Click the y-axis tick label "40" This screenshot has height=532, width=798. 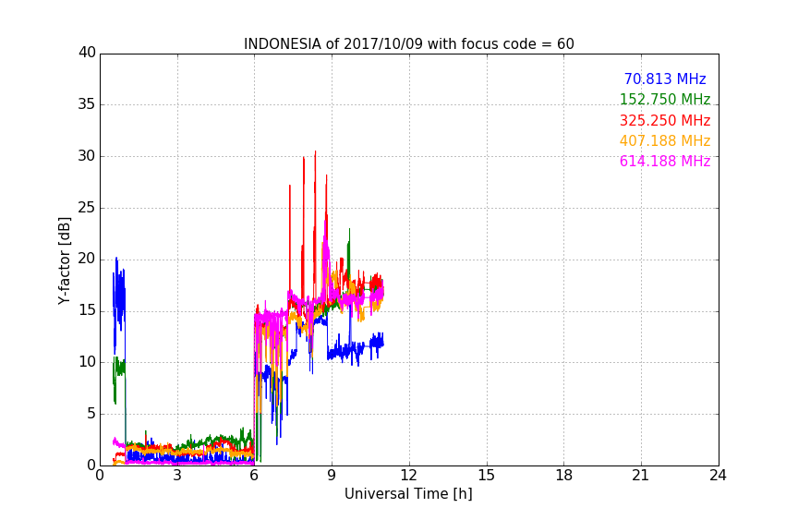(x=87, y=53)
